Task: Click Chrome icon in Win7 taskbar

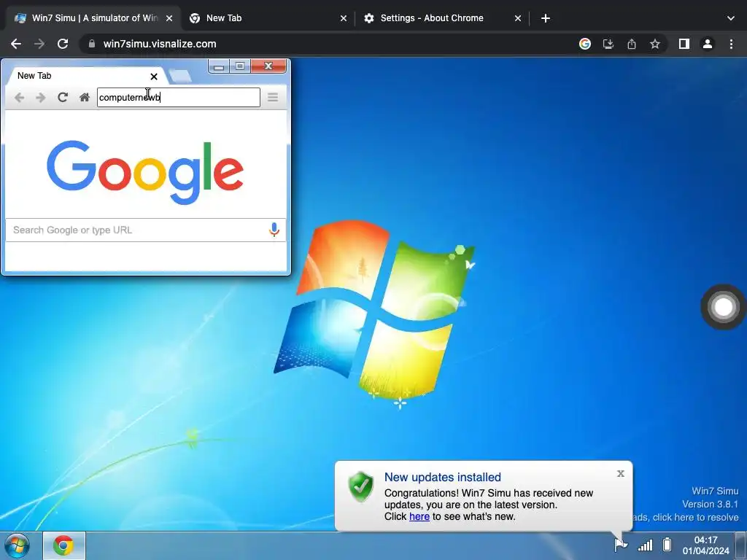Action: pos(64,545)
